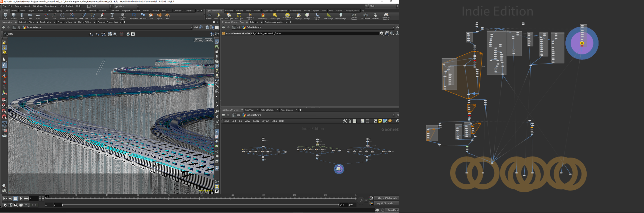
Task: Toggle the pin icon in scene view path bar
Action: point(196,27)
